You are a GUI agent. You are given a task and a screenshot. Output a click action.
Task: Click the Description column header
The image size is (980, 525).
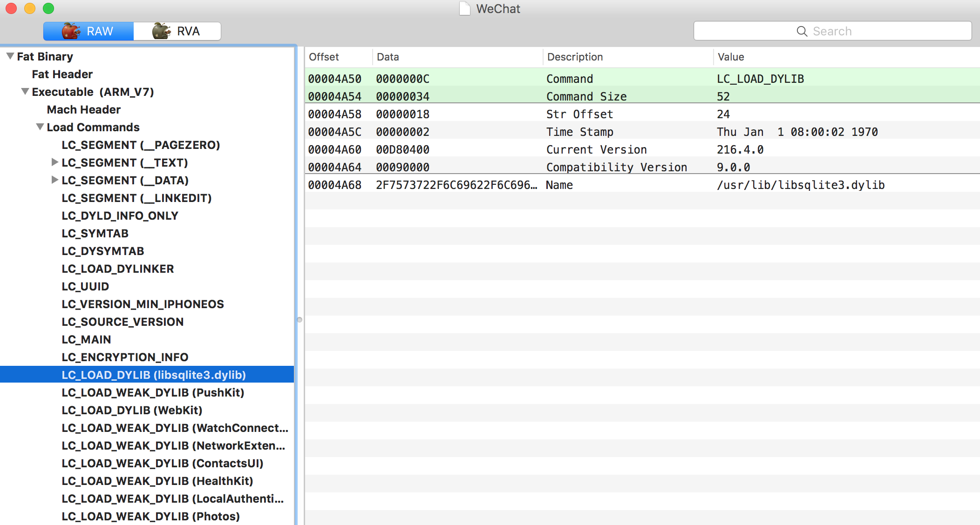pyautogui.click(x=575, y=57)
